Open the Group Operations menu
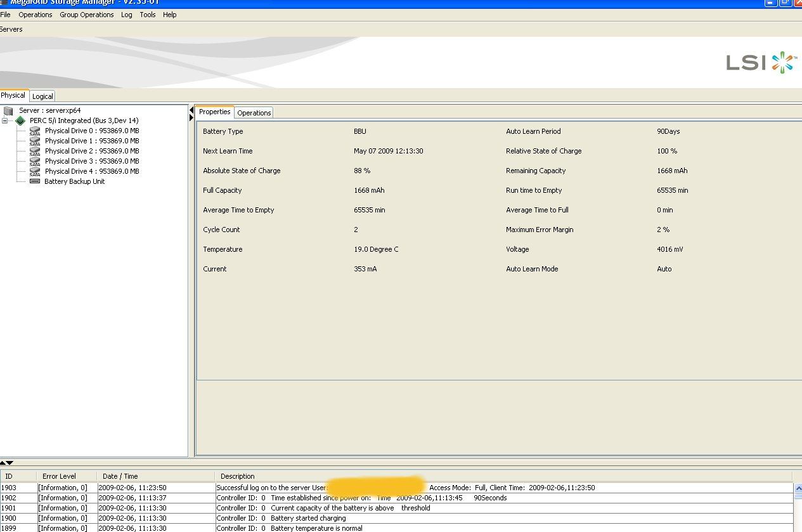Image resolution: width=802 pixels, height=532 pixels. pos(87,15)
